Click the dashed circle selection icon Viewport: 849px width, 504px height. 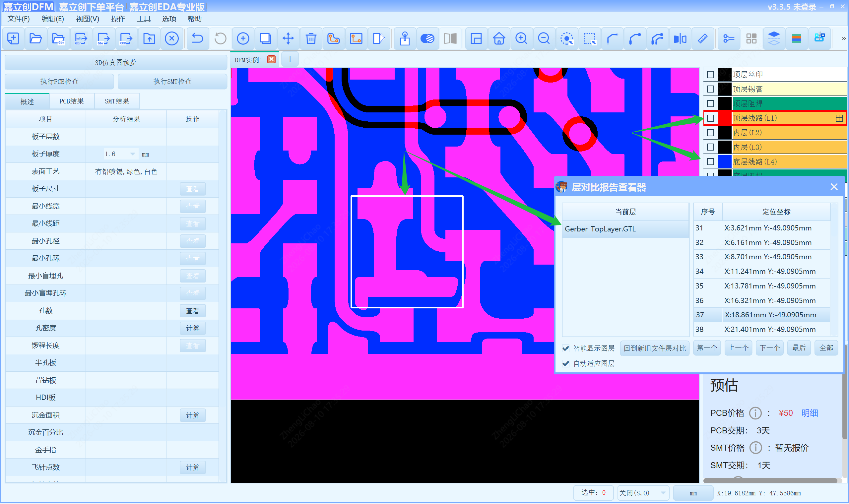pyautogui.click(x=567, y=38)
